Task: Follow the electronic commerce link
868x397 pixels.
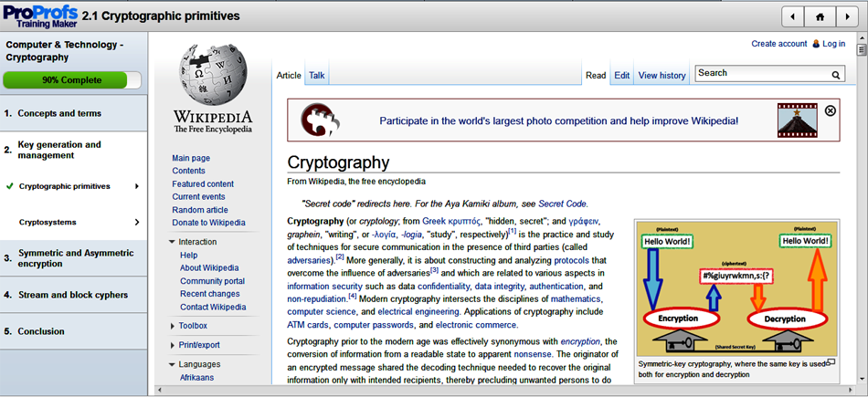Action: coord(476,326)
